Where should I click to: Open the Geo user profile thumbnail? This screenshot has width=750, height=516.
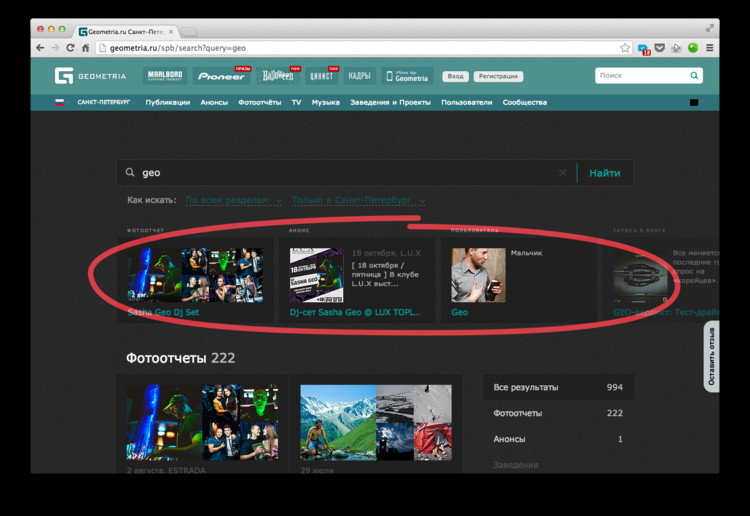pos(478,275)
